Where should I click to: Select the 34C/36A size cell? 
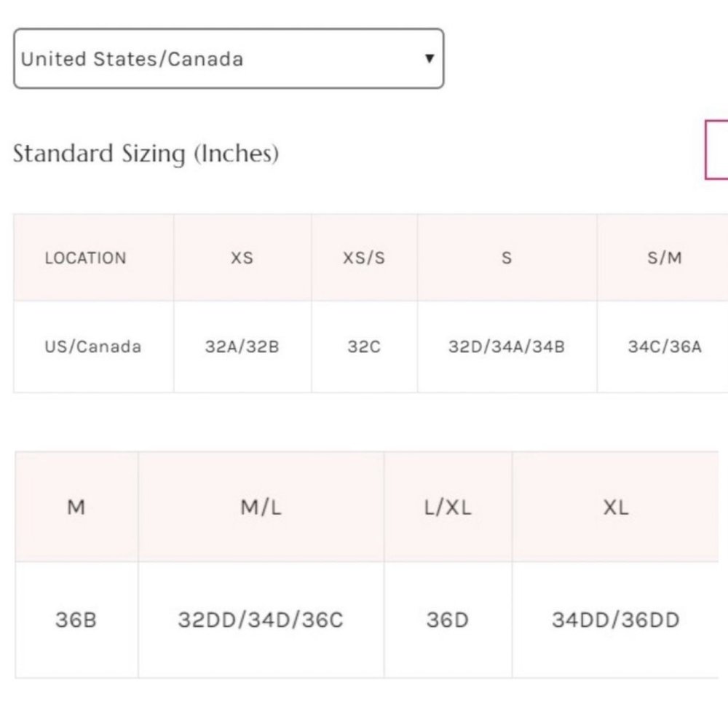click(664, 347)
